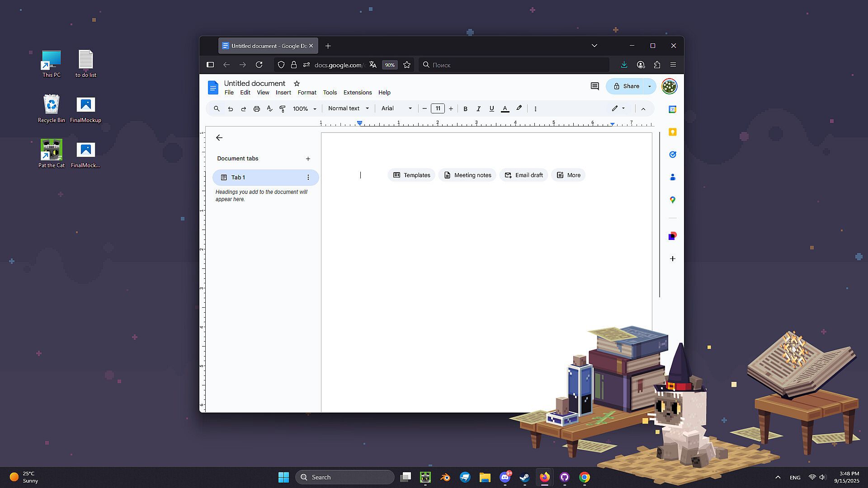Open the Format menu
868x488 pixels.
click(307, 93)
